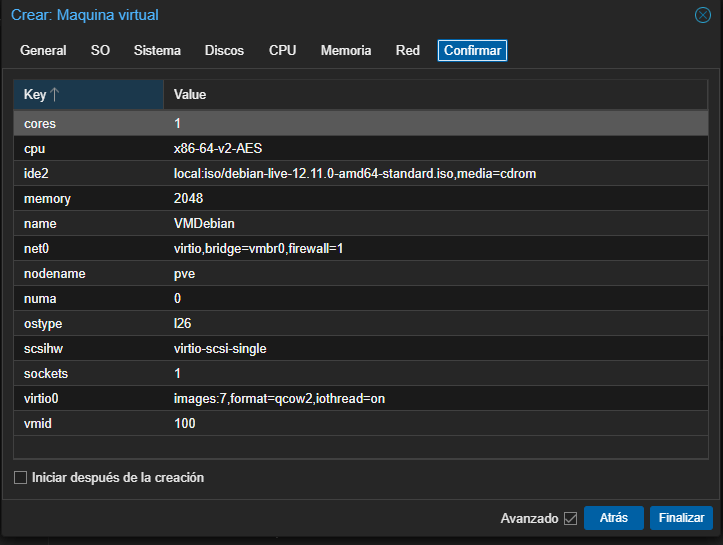Click the Key column sort arrow

55,95
